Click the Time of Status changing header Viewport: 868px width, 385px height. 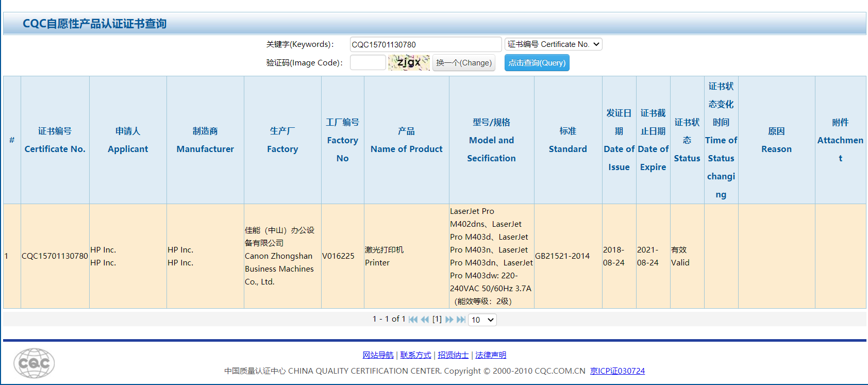point(721,140)
